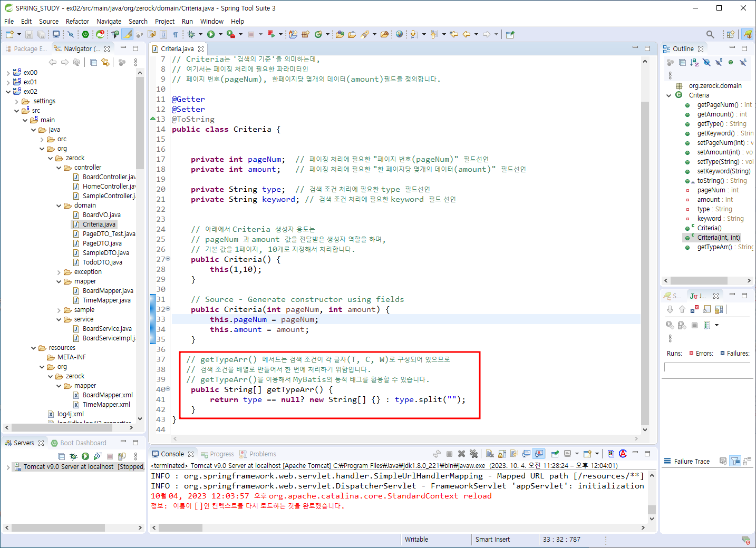Click the Boot Dashboard power icon in toolbar
Image resolution: width=756 pixels, height=548 pixels.
(85, 34)
